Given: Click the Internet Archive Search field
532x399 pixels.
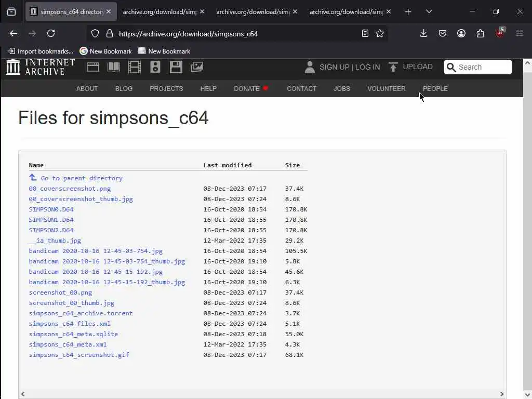Looking at the screenshot, I should (478, 67).
